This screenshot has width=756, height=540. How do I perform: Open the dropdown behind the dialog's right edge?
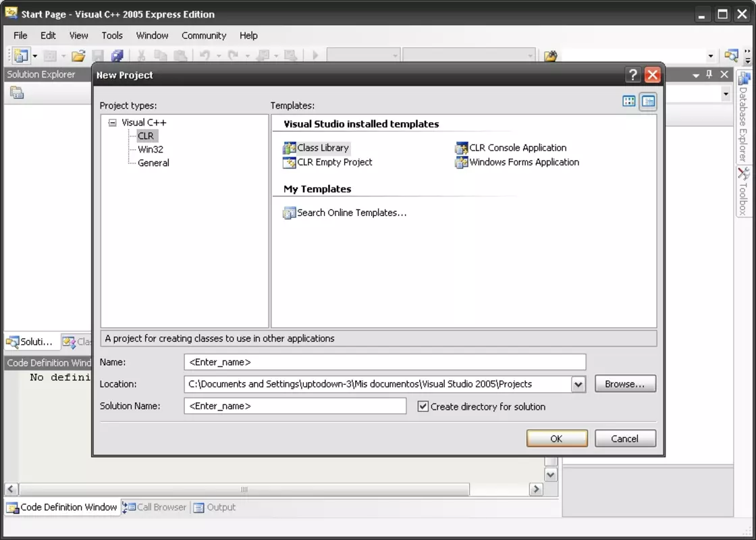[x=726, y=94]
